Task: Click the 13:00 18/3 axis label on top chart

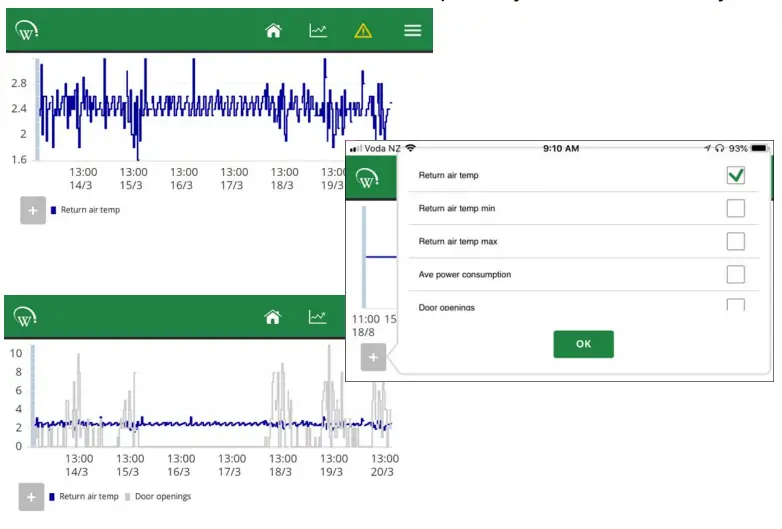Action: tap(284, 178)
